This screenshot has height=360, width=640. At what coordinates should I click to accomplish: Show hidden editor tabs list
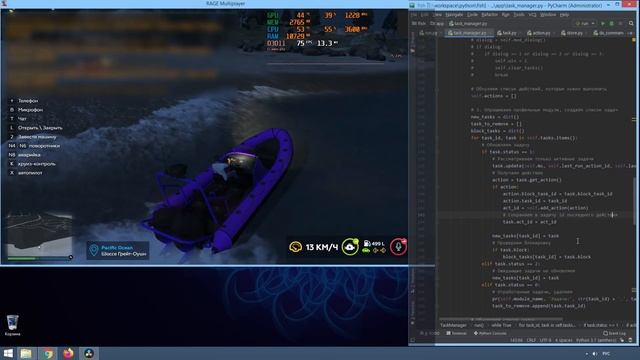coord(631,33)
